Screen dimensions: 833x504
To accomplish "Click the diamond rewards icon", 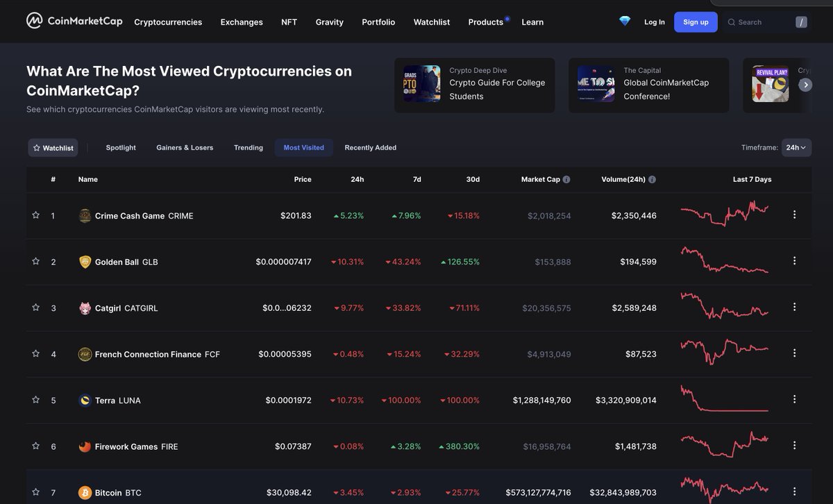I will tap(625, 22).
